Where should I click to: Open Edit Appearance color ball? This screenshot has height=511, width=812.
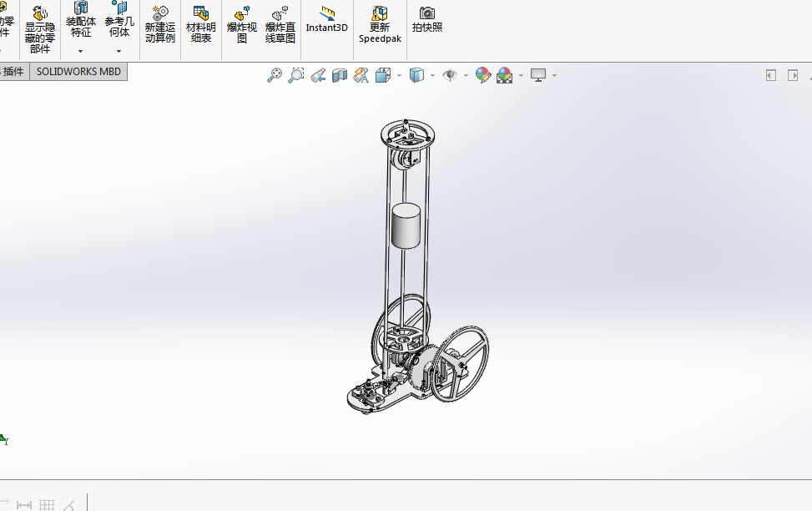[482, 75]
